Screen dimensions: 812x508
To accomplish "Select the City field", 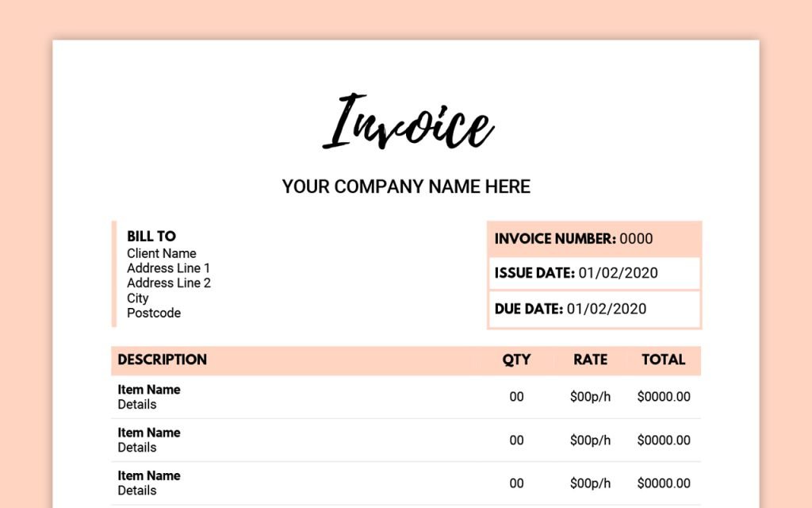I will [x=138, y=298].
